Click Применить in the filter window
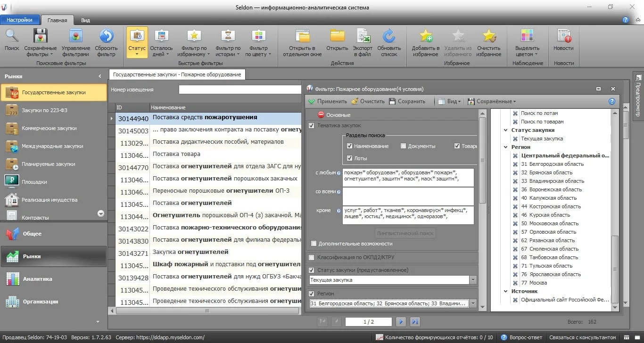Viewport: 644px width, 343px height. coord(327,101)
